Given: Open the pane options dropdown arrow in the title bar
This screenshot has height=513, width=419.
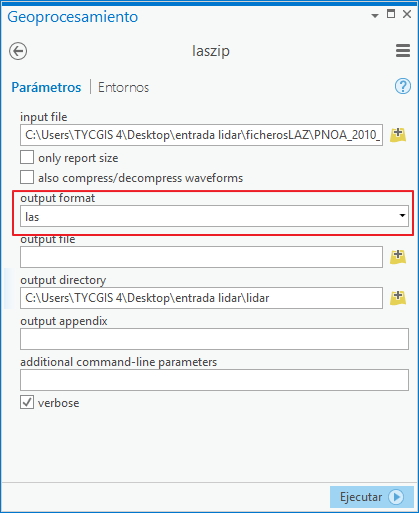Looking at the screenshot, I should (x=375, y=15).
